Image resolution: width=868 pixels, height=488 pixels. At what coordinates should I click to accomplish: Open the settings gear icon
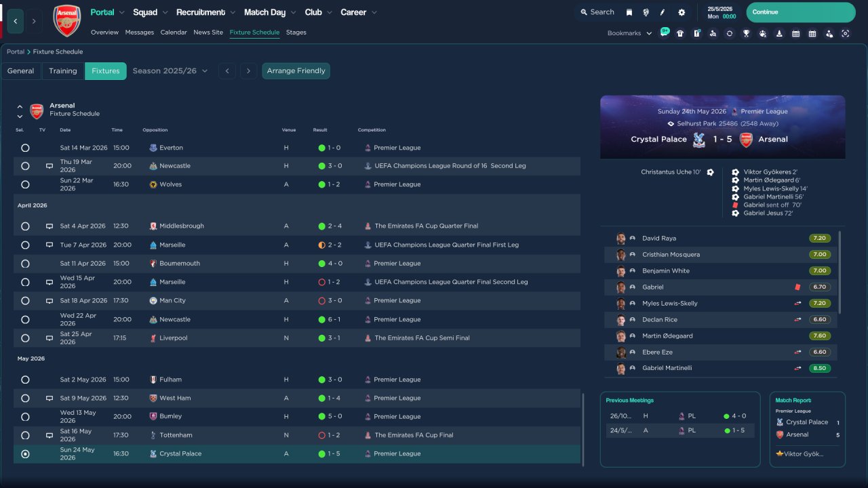coord(682,12)
